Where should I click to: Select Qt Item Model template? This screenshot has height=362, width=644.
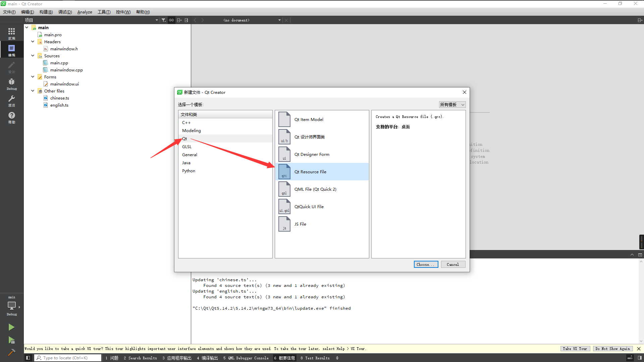tap(322, 119)
